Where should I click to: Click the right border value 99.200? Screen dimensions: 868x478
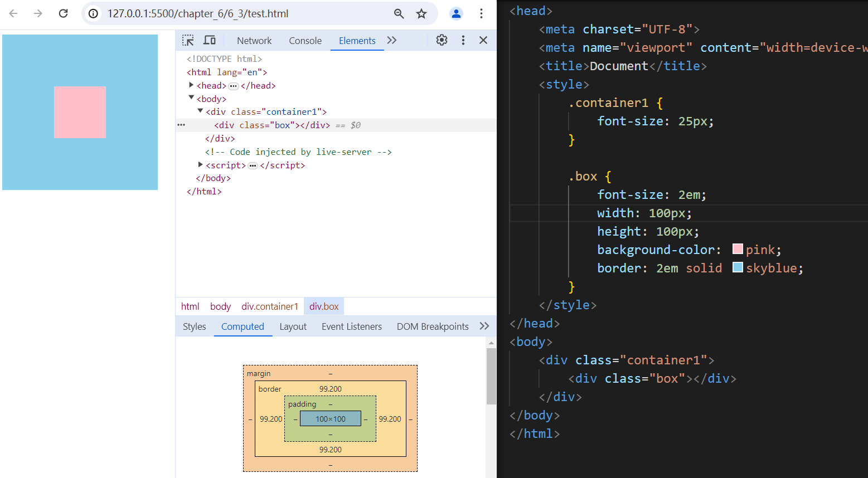(x=390, y=419)
